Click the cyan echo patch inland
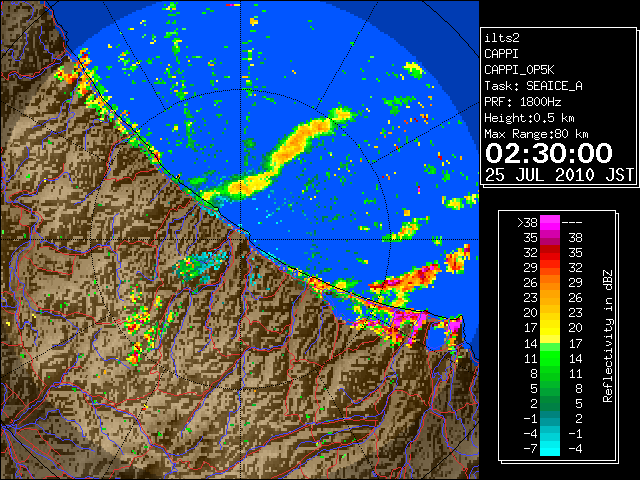640x480 pixels. coord(203,265)
